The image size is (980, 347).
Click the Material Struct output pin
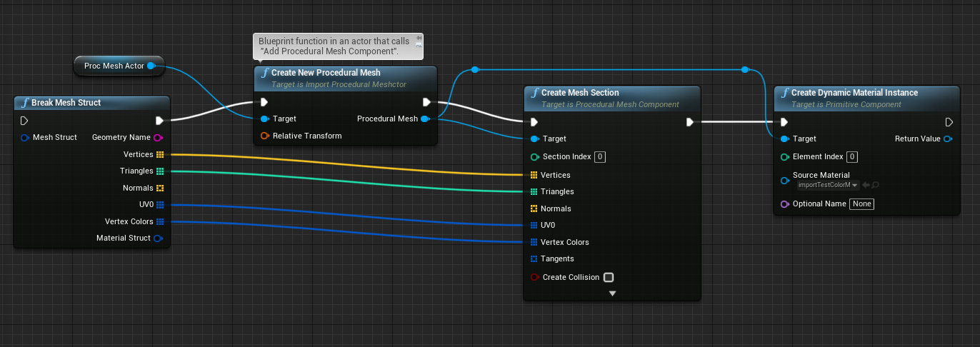pyautogui.click(x=158, y=238)
